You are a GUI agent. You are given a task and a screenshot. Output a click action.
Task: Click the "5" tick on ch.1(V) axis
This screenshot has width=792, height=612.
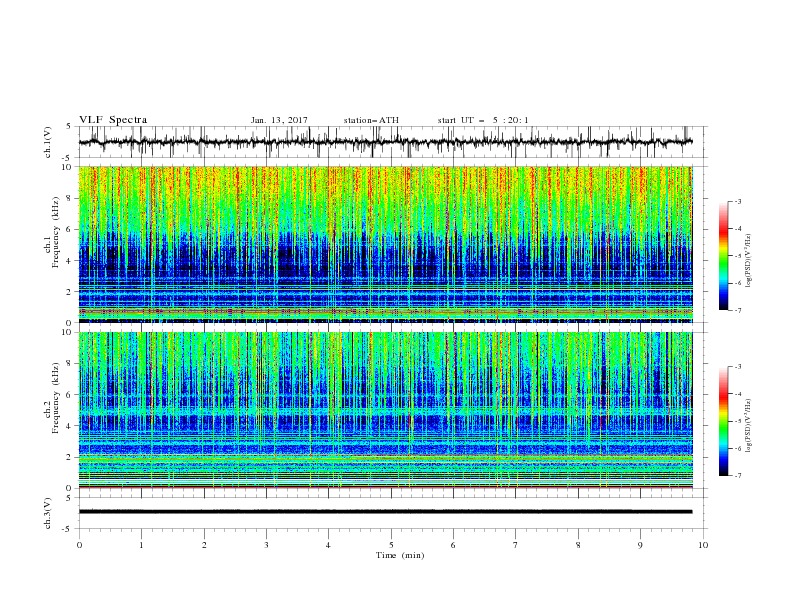(x=69, y=127)
